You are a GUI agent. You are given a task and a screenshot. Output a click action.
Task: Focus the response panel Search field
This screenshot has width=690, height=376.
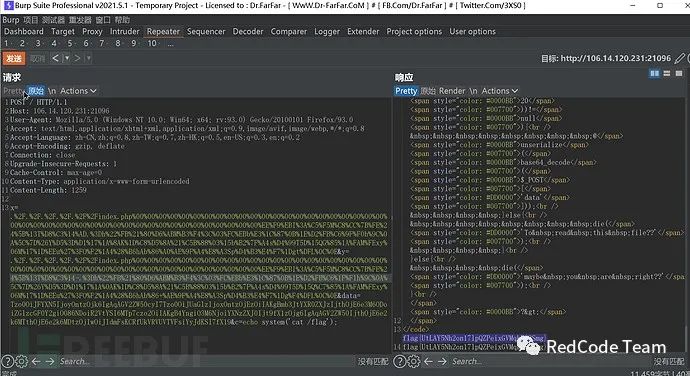pos(550,361)
